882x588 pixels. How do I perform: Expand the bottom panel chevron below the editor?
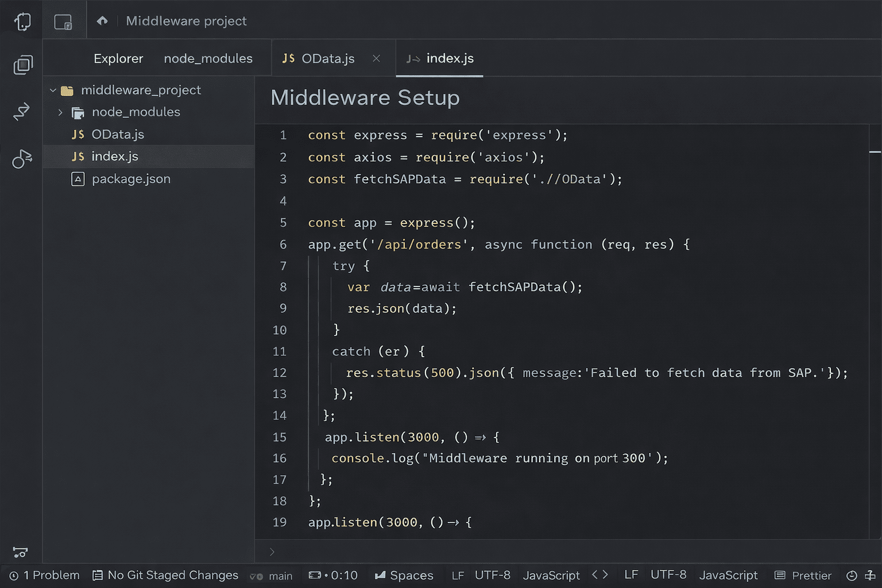coord(272,552)
